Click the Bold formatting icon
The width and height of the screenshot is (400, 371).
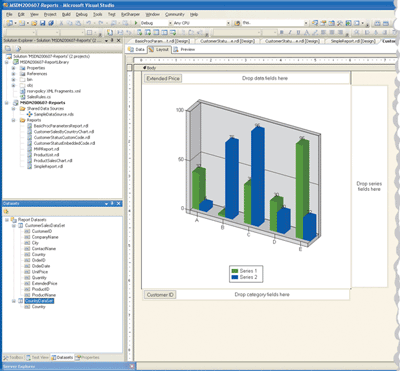coord(282,32)
